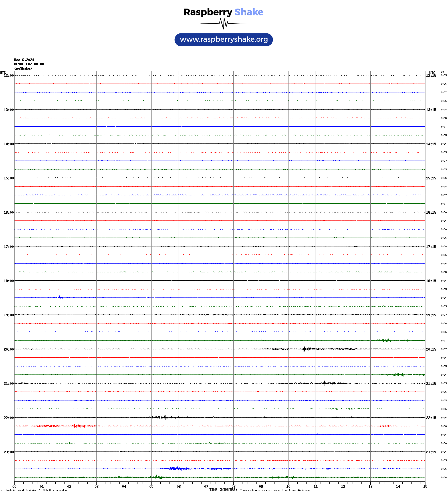Click the Each Vertical Division 200.00 microvolts note
This screenshot has width=448, height=494.
[36, 490]
